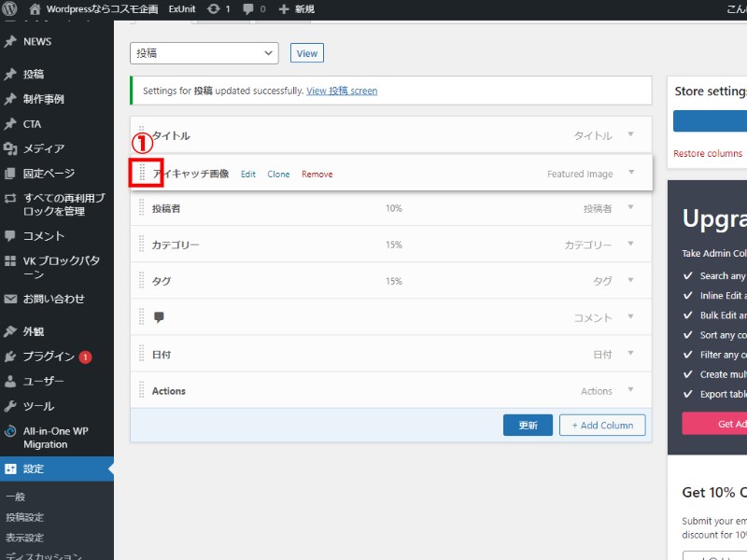
Task: Click drag handle of タイトル row
Action: pyautogui.click(x=142, y=135)
